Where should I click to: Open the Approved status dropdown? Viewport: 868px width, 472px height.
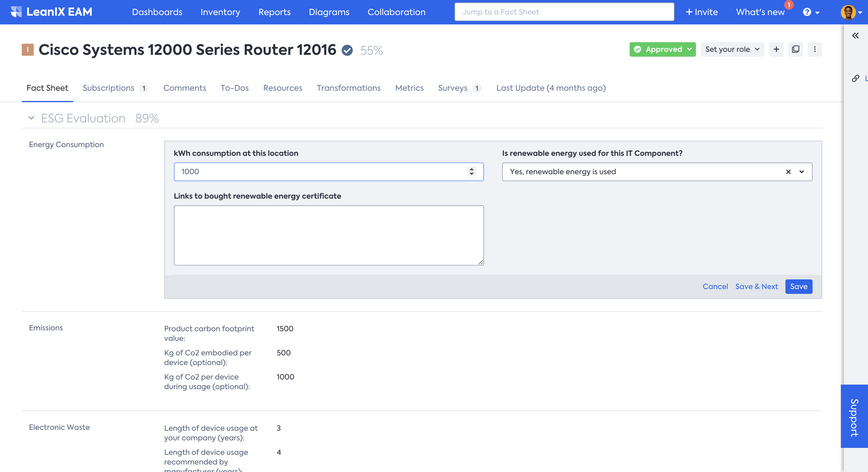(662, 49)
